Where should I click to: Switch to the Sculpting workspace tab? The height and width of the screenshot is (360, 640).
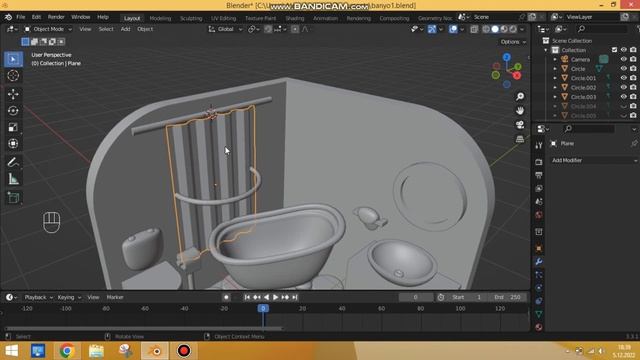tap(191, 18)
